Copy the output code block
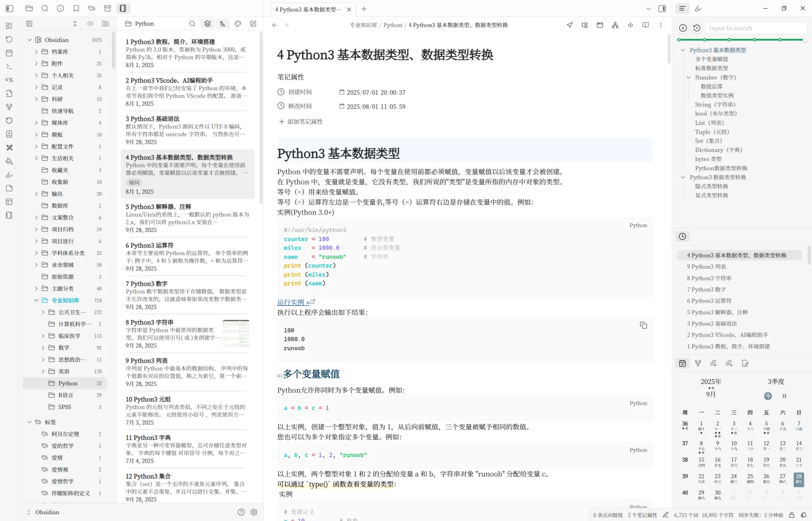Viewport: 812px width, 521px height. 643,325
